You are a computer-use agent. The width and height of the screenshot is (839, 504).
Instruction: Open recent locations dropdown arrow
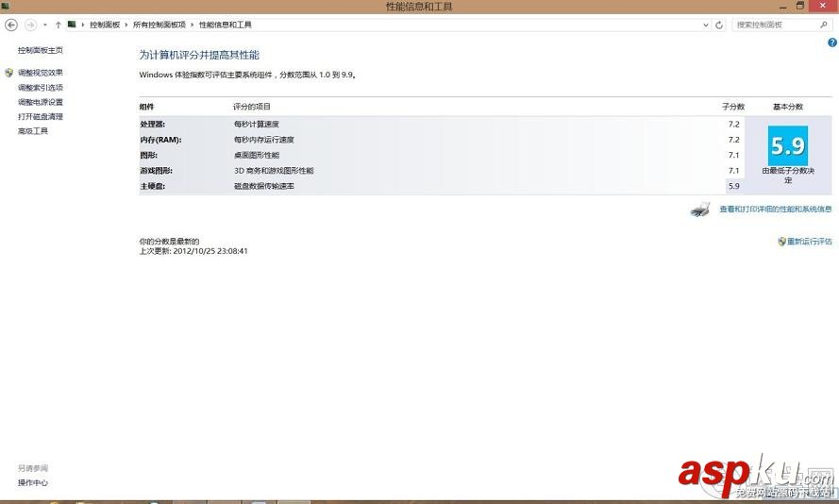[x=45, y=25]
